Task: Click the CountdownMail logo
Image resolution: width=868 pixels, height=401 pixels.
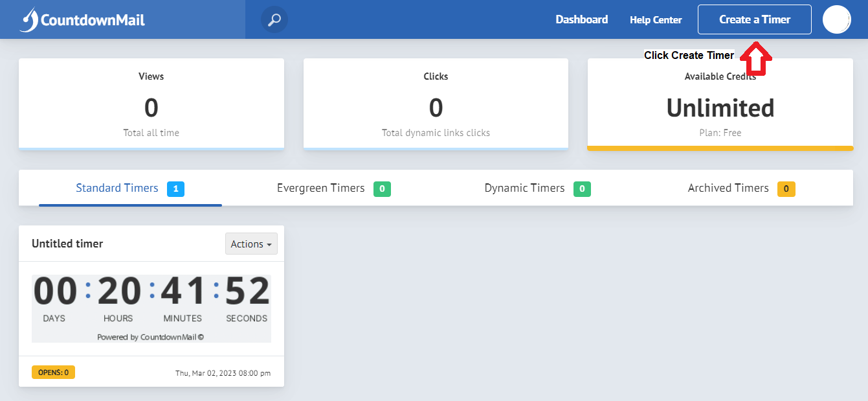Action: pyautogui.click(x=83, y=19)
